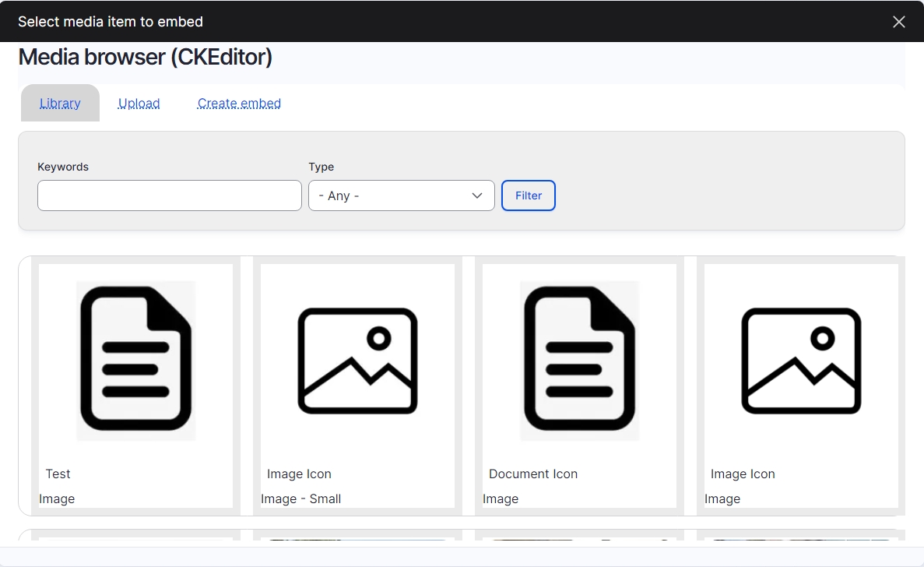Click "Image" type label under Test
The width and height of the screenshot is (924, 567).
[57, 498]
